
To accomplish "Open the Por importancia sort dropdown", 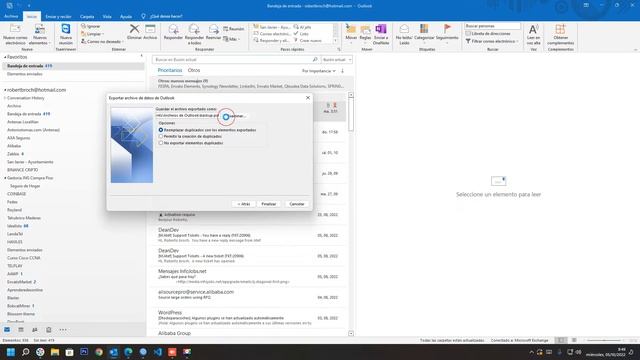I will pyautogui.click(x=319, y=71).
